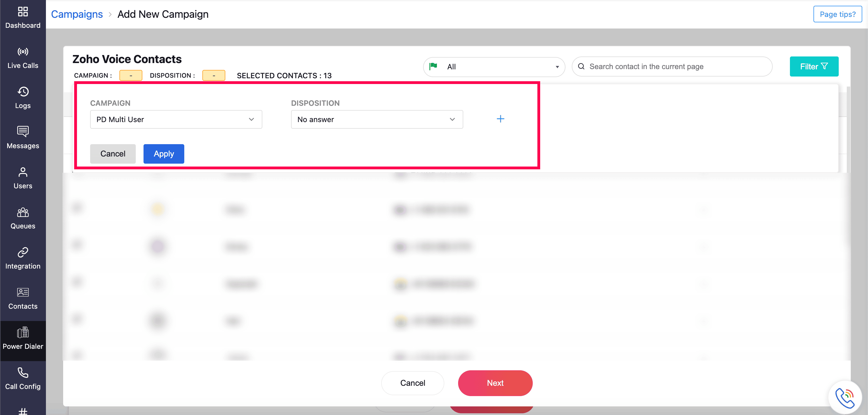Viewport: 868px width, 415px height.
Task: Click the teal Filter button
Action: coord(814,67)
